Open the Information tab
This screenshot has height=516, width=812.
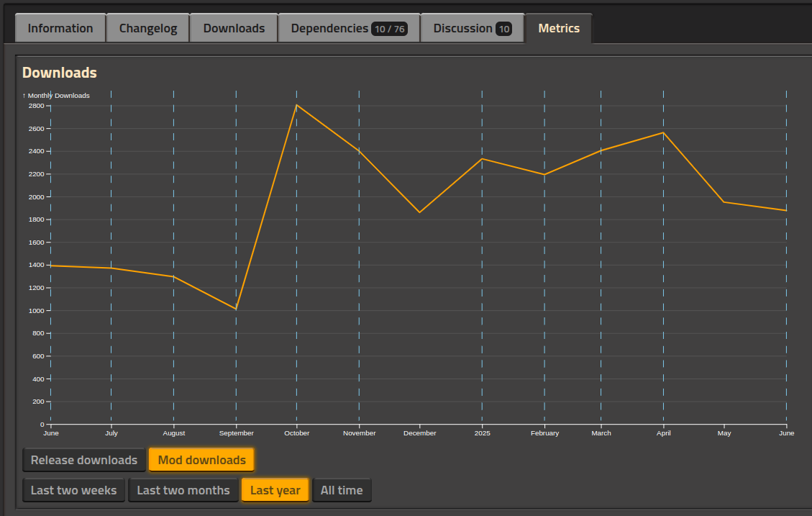pyautogui.click(x=60, y=28)
